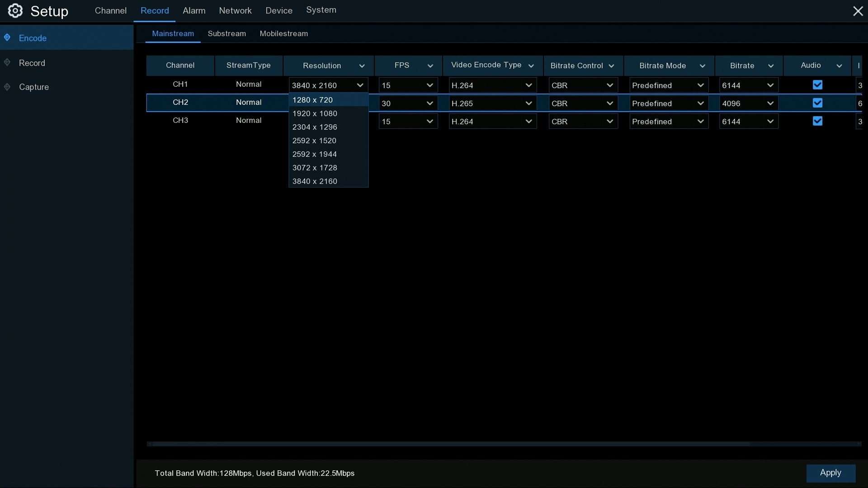Click the Setup gear icon
This screenshot has height=488, width=868.
click(15, 11)
